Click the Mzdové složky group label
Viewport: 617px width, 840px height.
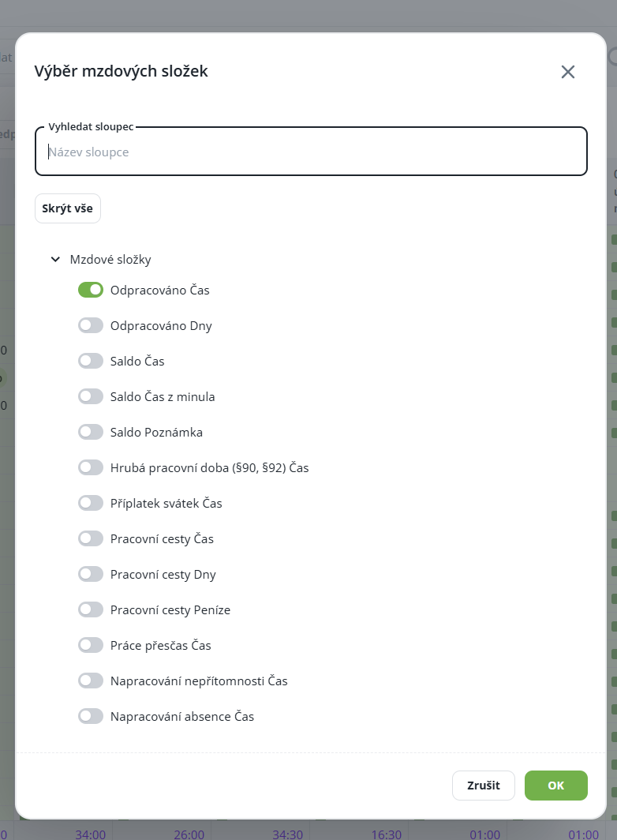click(x=110, y=259)
